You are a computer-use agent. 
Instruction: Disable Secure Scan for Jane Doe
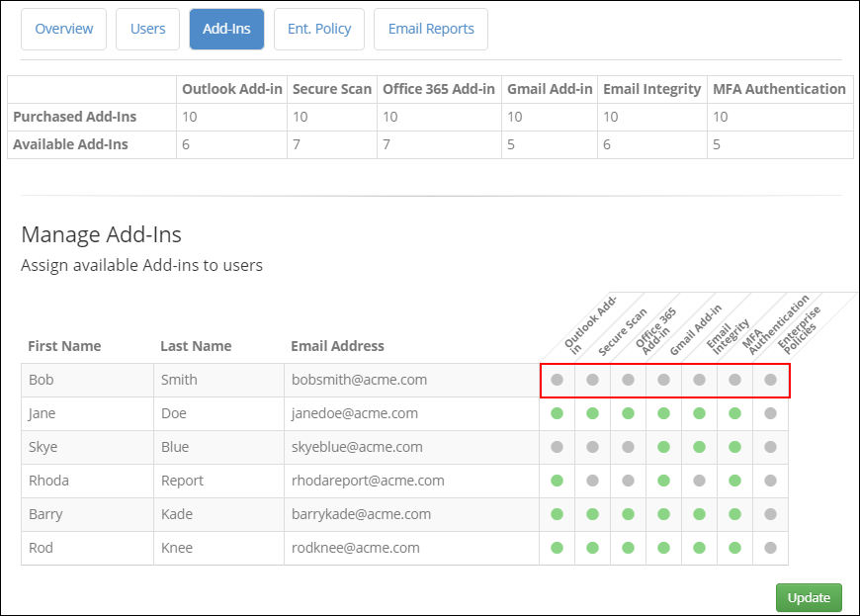point(592,413)
